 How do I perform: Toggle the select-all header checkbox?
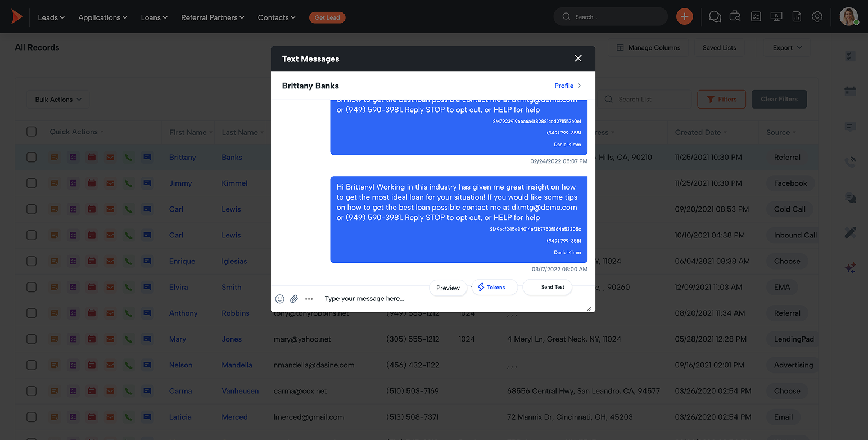(31, 132)
